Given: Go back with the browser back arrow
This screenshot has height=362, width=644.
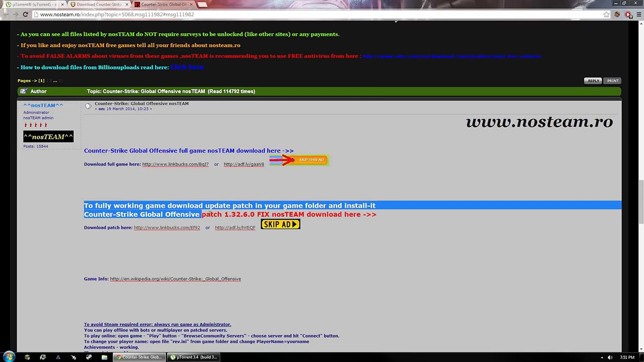Looking at the screenshot, I should tap(6, 14).
